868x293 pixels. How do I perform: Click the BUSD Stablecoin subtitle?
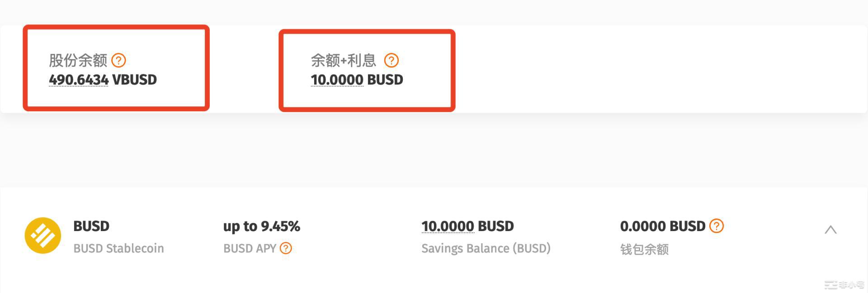pyautogui.click(x=118, y=248)
